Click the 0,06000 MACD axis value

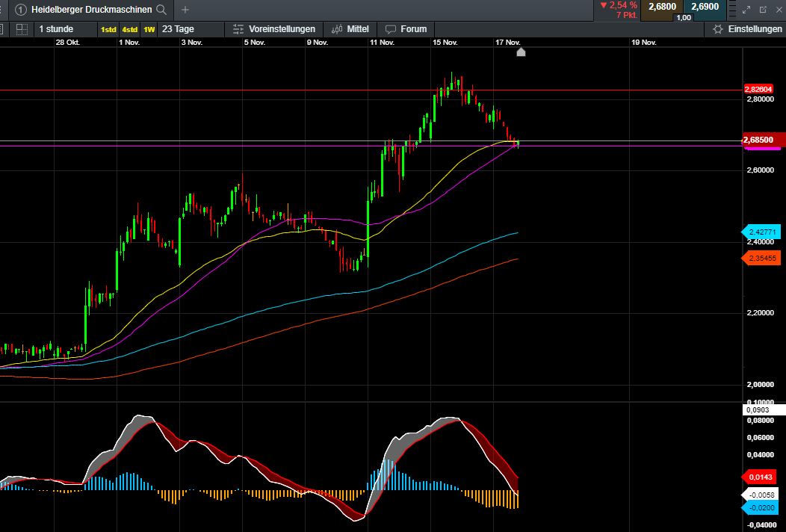point(761,438)
